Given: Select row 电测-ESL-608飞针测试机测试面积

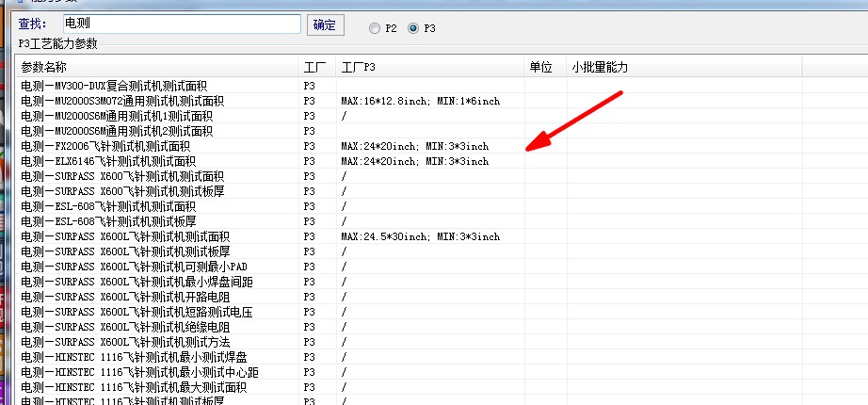Looking at the screenshot, I should (409, 206).
